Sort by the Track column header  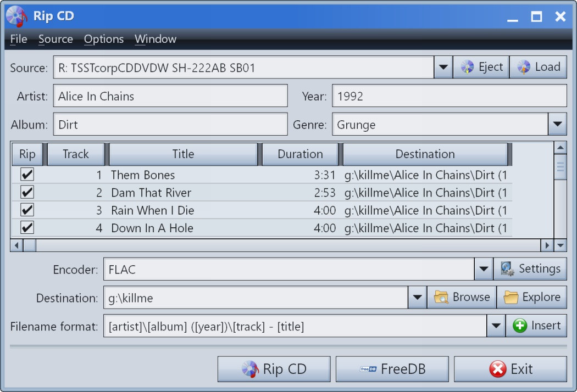[x=76, y=154]
